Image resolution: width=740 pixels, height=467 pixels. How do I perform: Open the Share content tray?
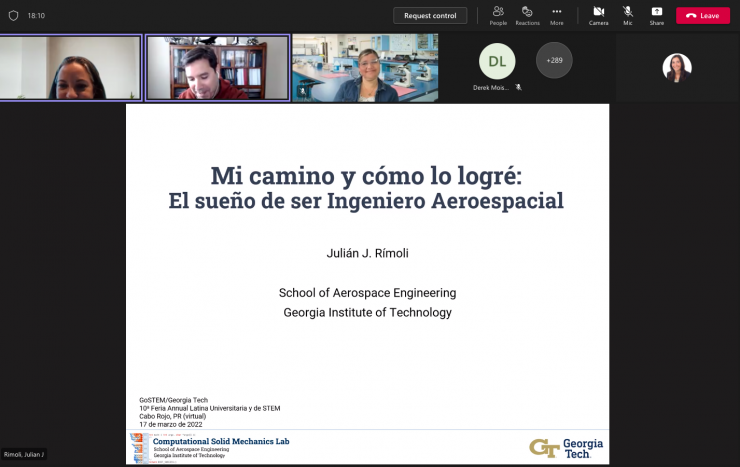pos(656,14)
